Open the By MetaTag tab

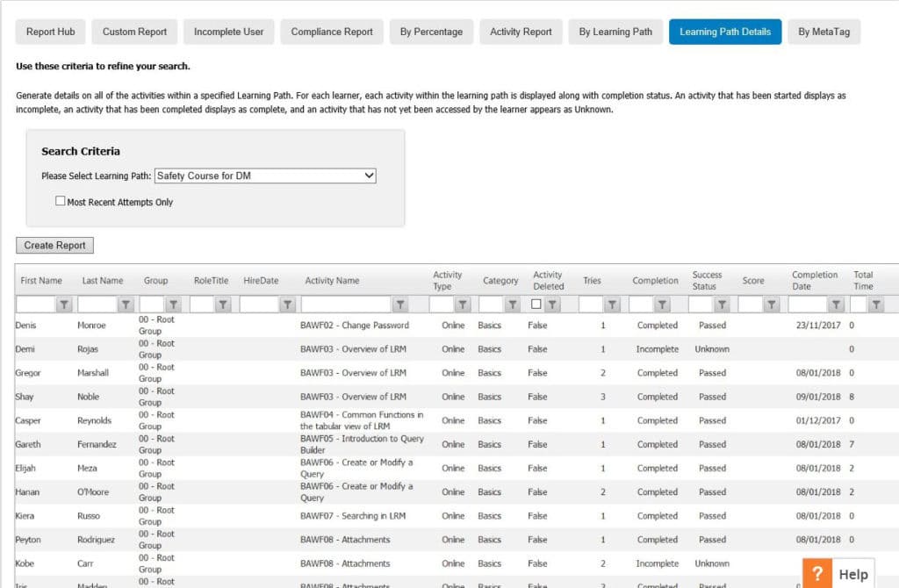[x=823, y=31]
